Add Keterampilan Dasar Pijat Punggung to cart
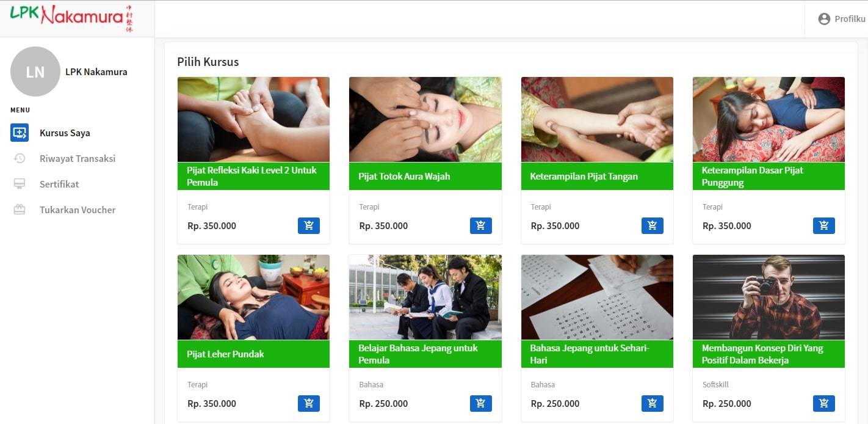 point(824,225)
